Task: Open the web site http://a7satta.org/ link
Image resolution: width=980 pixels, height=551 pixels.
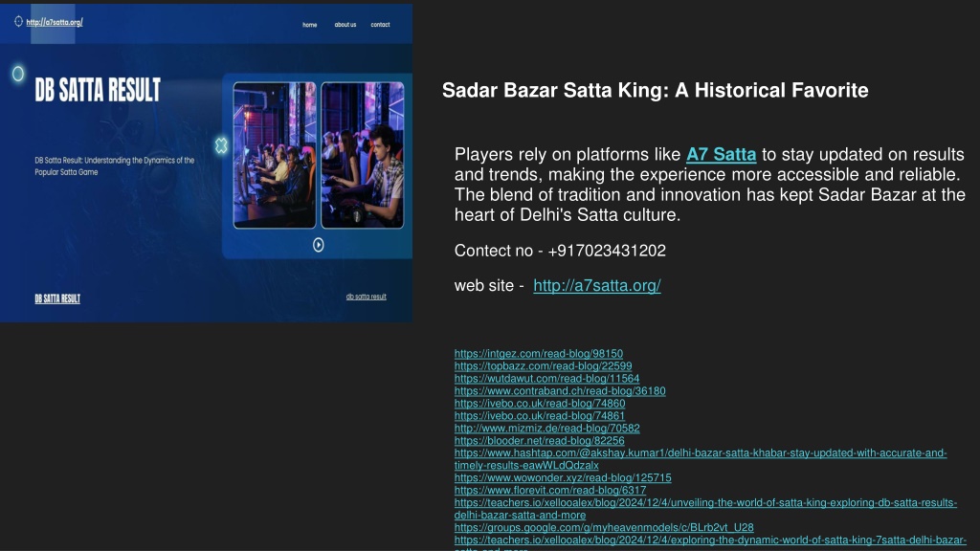Action: [x=597, y=285]
